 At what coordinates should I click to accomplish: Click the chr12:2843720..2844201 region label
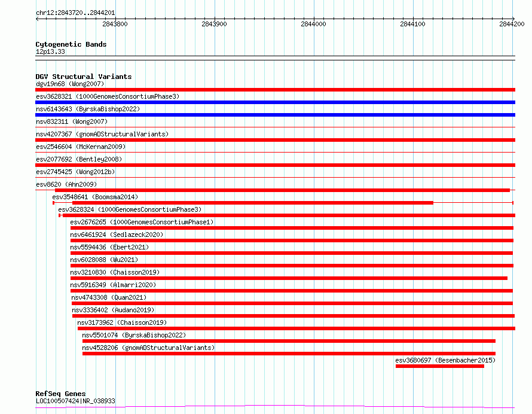tap(75, 13)
